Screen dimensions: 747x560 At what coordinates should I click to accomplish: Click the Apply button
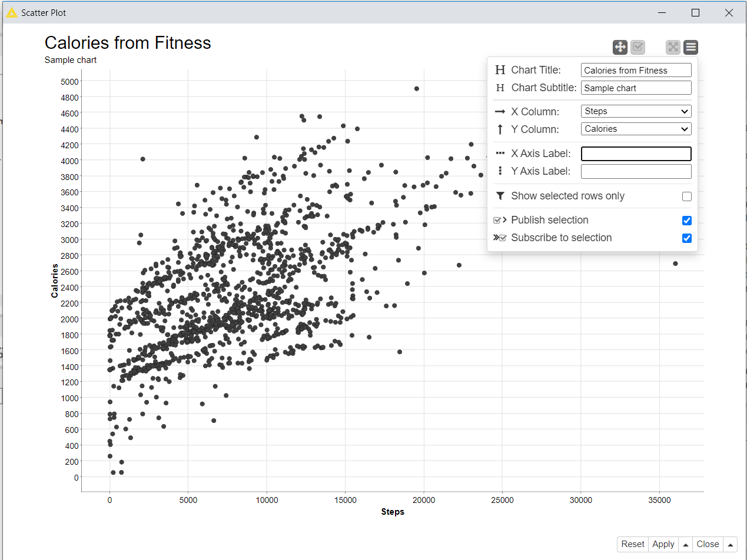[x=663, y=544]
